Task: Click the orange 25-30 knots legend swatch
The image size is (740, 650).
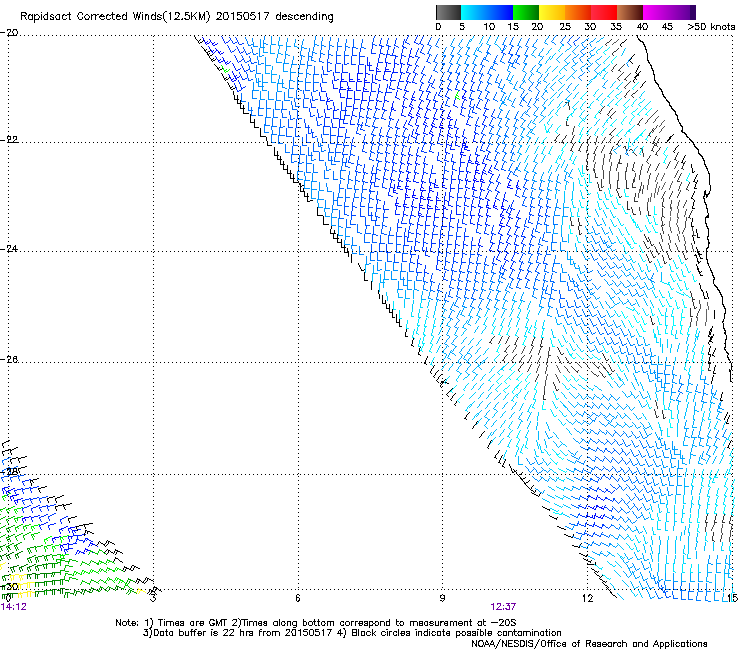Action: point(578,12)
